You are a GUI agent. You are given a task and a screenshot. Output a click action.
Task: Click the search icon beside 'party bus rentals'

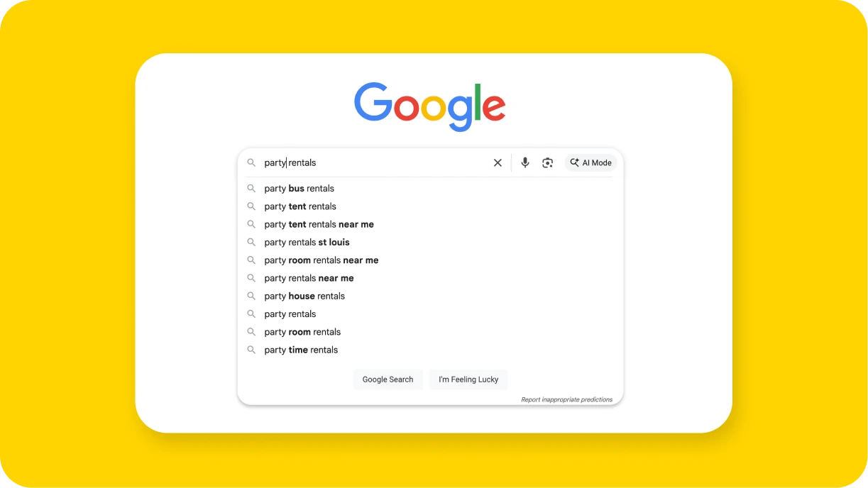[x=251, y=188]
